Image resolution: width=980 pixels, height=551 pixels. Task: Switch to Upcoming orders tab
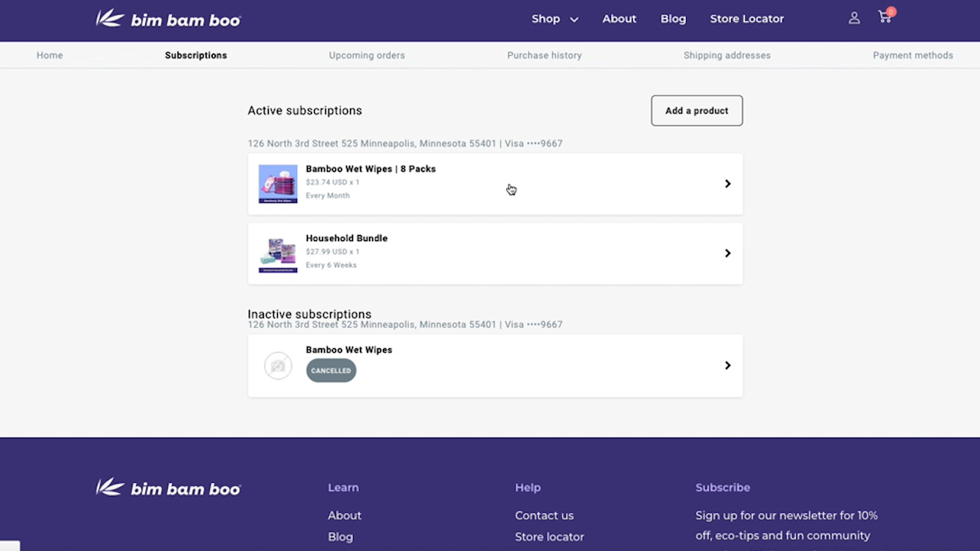(x=367, y=55)
